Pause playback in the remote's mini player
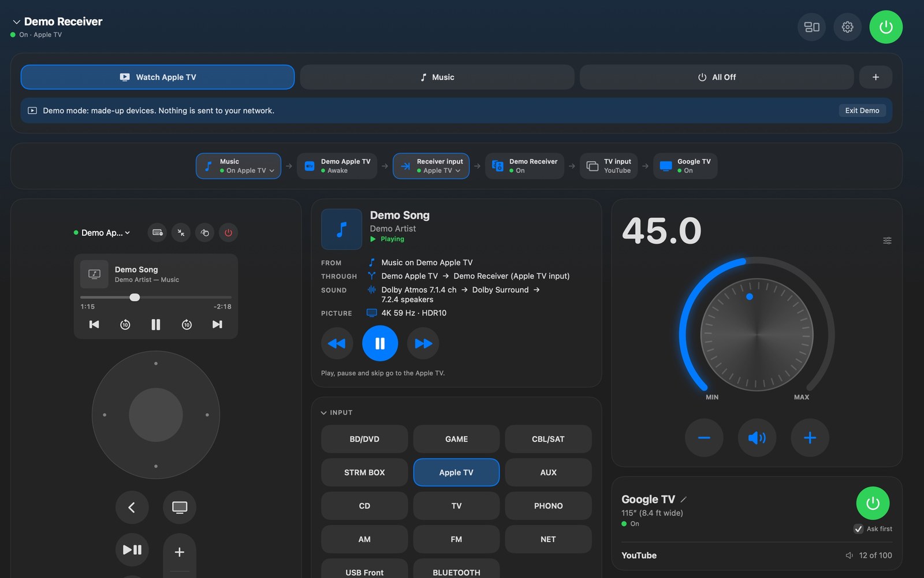The image size is (924, 578). pos(156,324)
